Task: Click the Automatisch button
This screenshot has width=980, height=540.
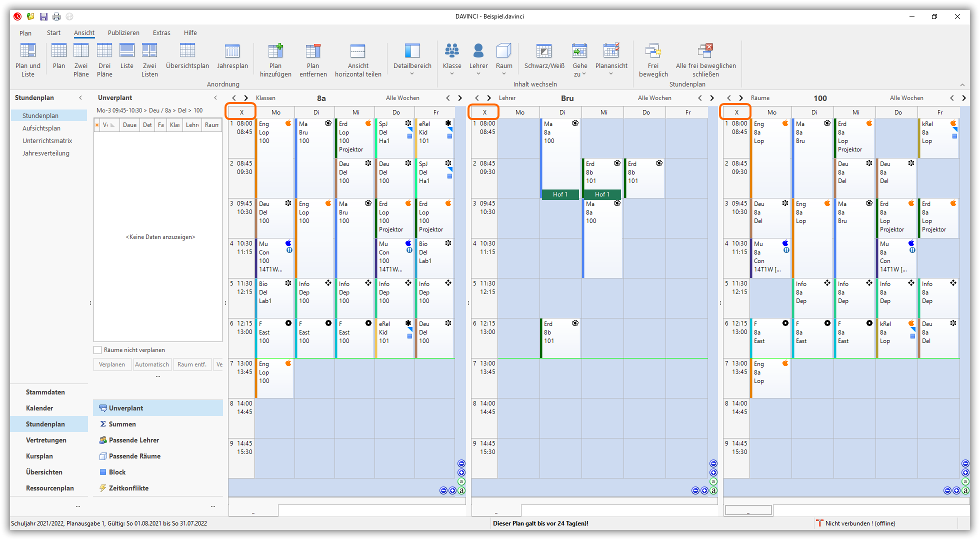Action: point(152,364)
